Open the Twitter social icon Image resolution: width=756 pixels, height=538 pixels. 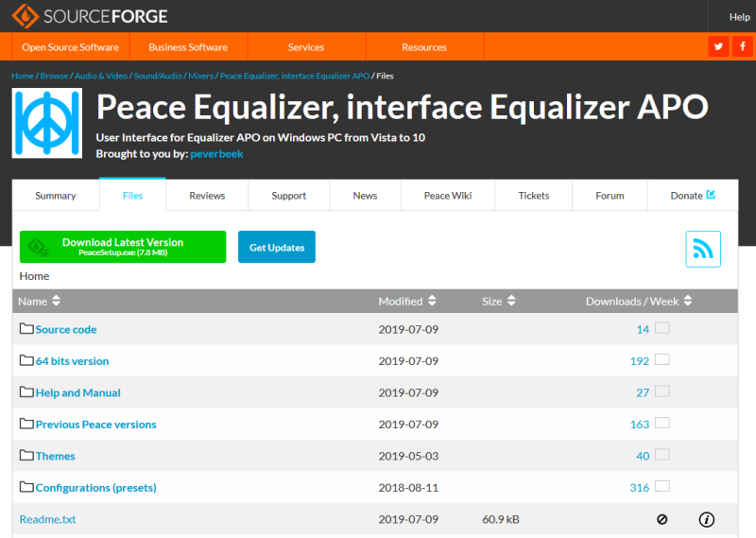coord(718,47)
